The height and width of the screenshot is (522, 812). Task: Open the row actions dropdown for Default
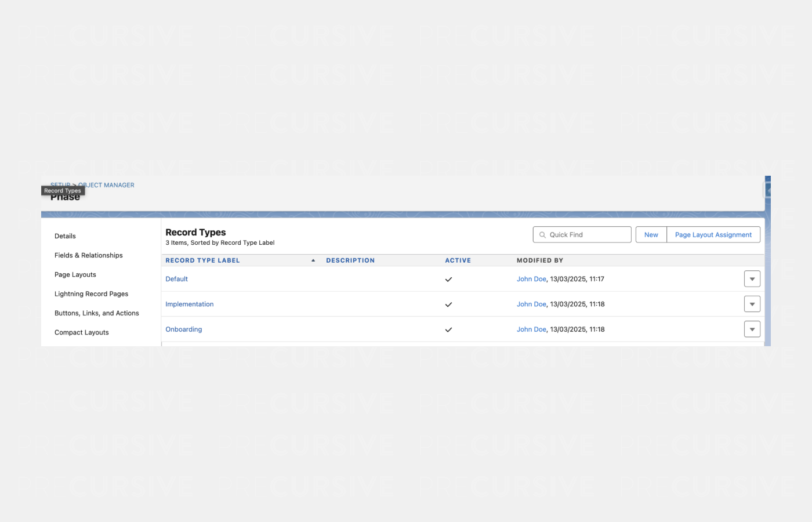tap(752, 279)
